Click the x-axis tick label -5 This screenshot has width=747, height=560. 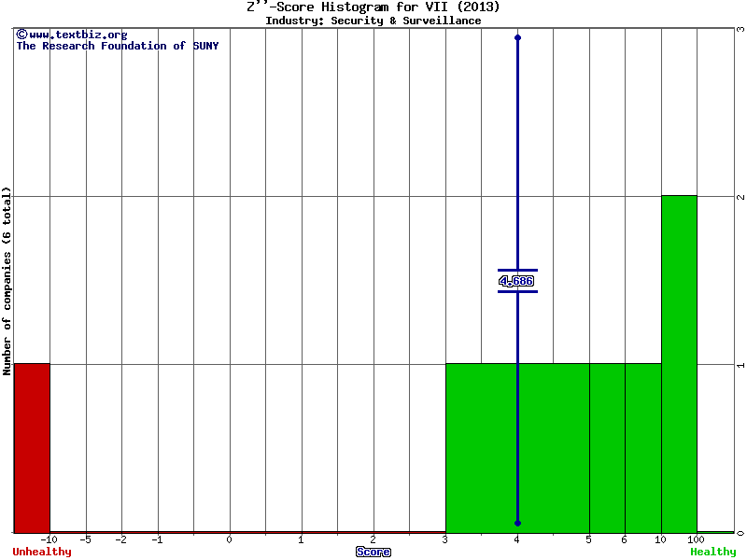[x=85, y=539]
